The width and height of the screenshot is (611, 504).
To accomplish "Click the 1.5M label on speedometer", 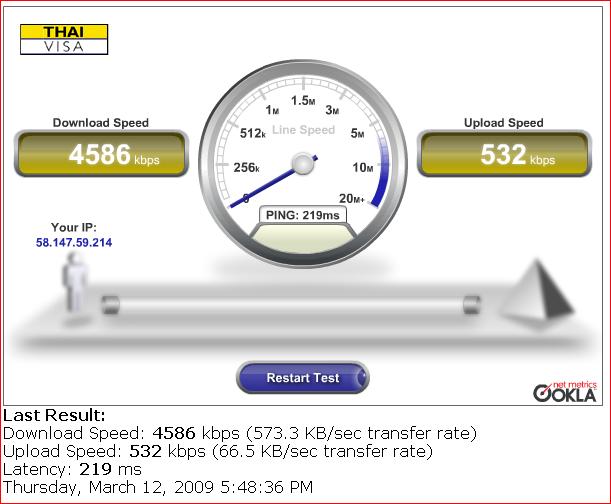I will 303,101.
